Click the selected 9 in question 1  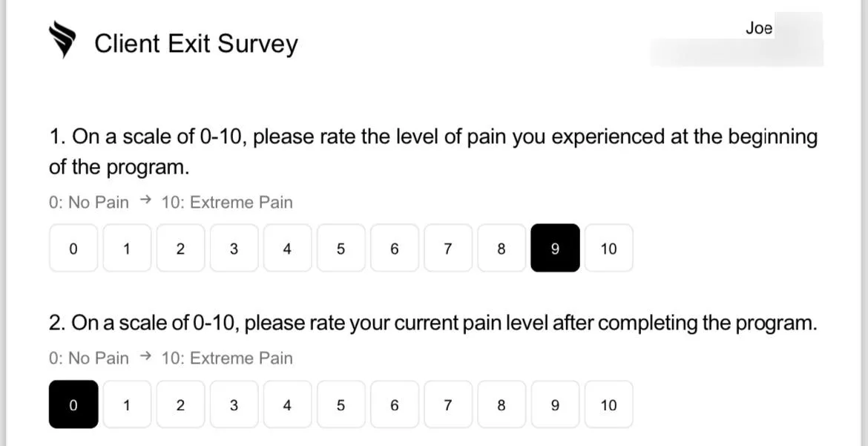(x=555, y=248)
